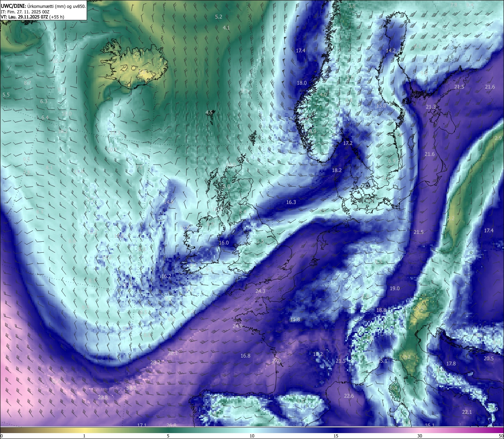Screen dimensions: 504x439
Task: Click the UWC/DINI Úrkomumætti title line
Action: coord(43,6)
